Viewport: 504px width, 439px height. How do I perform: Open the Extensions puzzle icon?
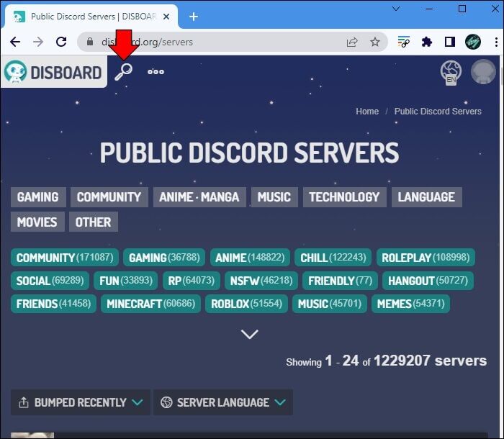[x=426, y=42]
